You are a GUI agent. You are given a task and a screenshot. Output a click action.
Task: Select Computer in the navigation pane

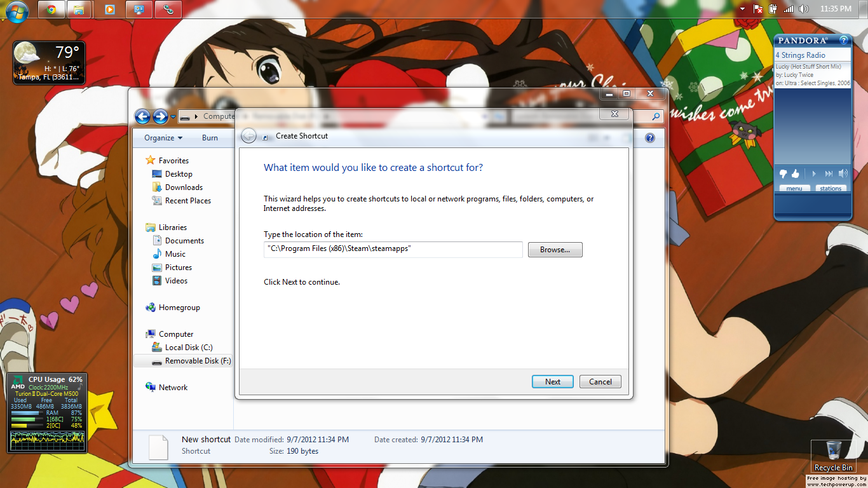(x=175, y=334)
